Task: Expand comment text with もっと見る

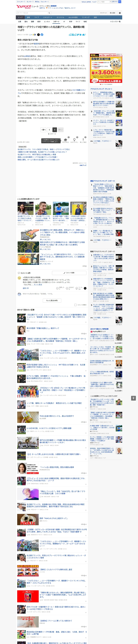Action: [x=38, y=285]
